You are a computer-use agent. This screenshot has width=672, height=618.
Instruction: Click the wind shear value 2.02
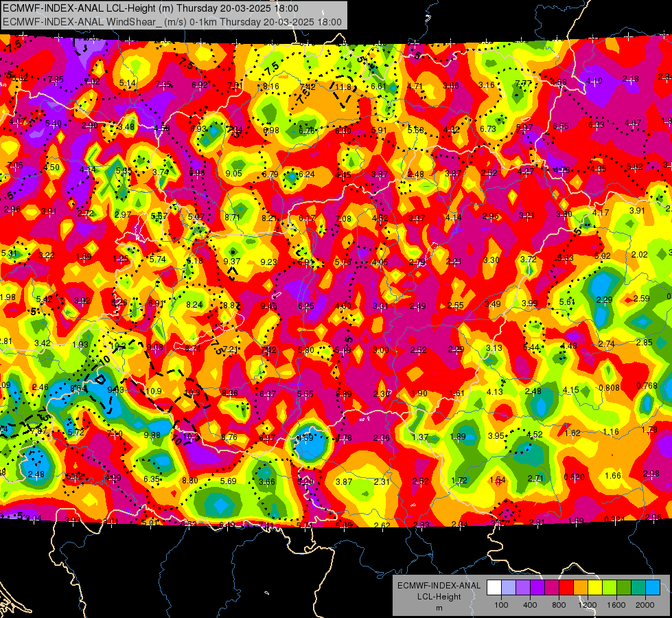(x=640, y=254)
